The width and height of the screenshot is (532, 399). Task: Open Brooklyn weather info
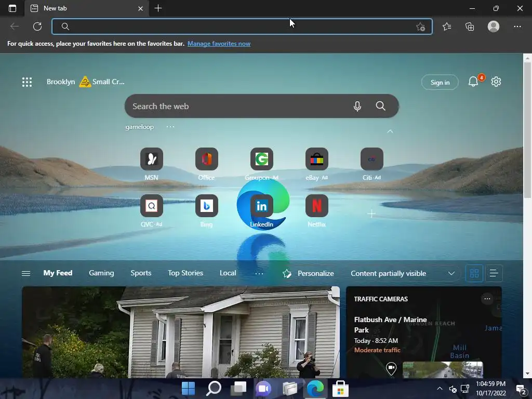click(86, 82)
